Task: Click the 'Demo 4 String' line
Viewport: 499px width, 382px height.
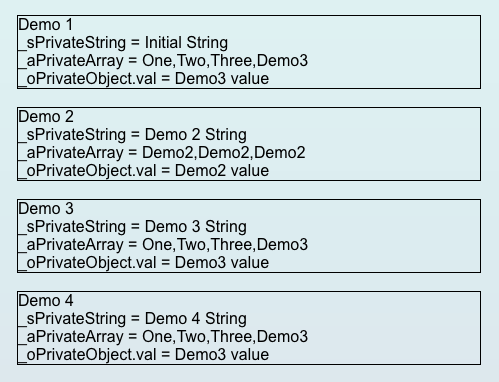Action: point(132,319)
